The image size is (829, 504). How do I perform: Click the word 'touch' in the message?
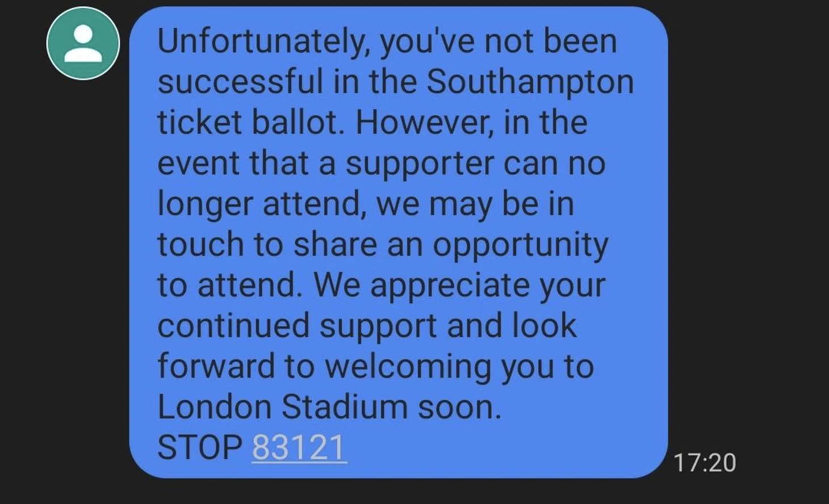[x=200, y=245]
